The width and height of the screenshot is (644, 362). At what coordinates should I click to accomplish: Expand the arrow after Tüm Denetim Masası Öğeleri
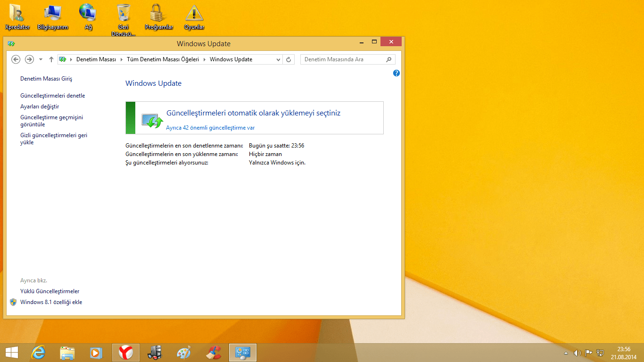[x=204, y=59]
